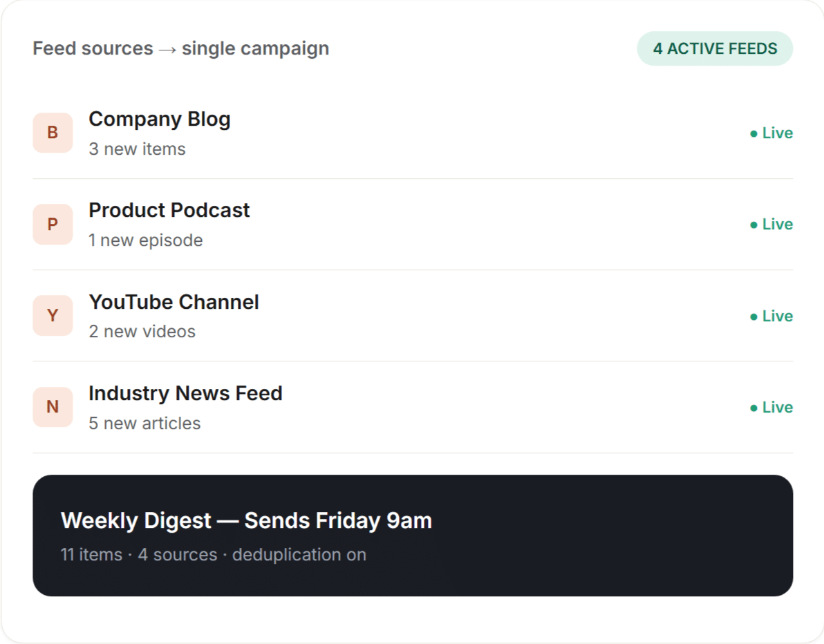Click the Industry News Feed 'N' icon

coord(53,407)
